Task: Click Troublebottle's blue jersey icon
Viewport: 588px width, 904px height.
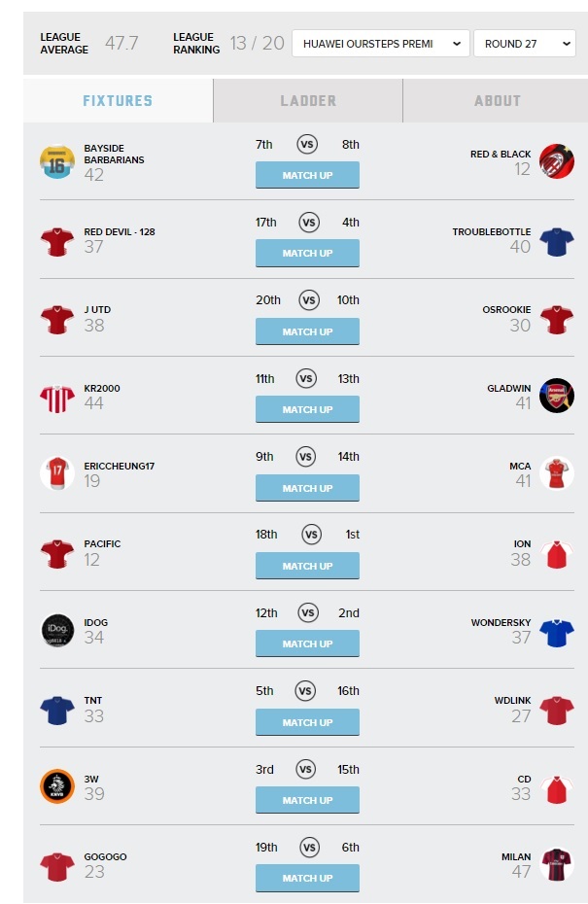Action: tap(556, 242)
